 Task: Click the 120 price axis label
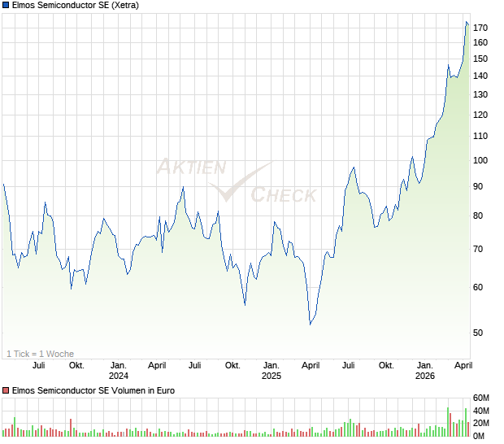(x=480, y=115)
